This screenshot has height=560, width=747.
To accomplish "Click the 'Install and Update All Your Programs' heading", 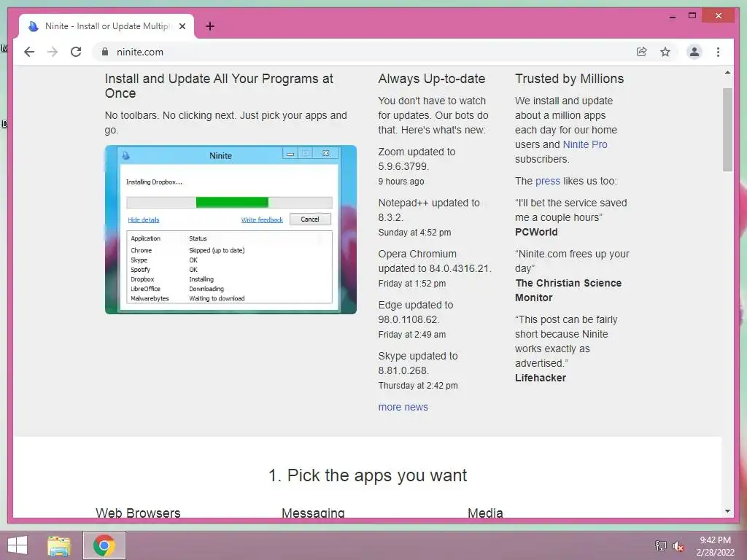I will click(x=219, y=86).
